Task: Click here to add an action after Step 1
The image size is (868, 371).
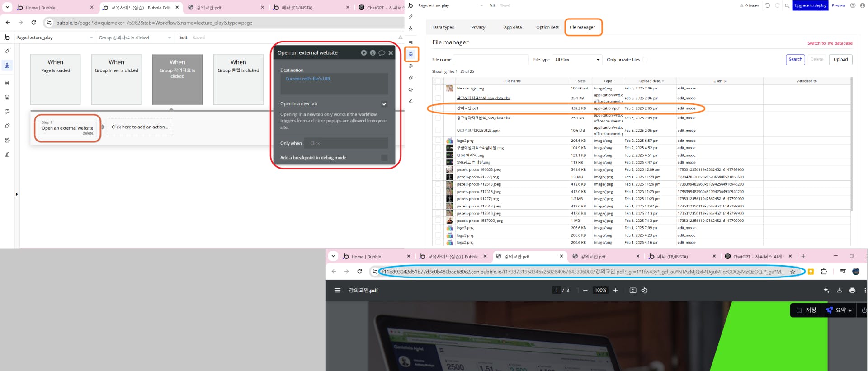Action: coord(140,127)
